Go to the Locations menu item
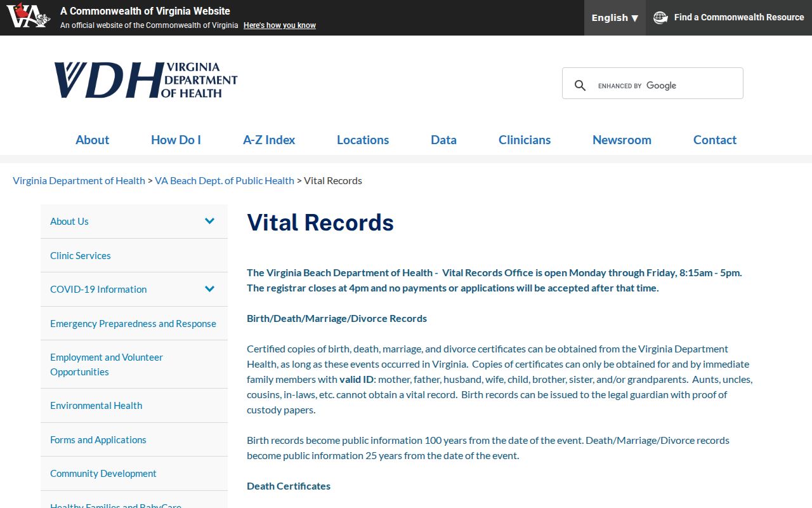 pos(363,140)
